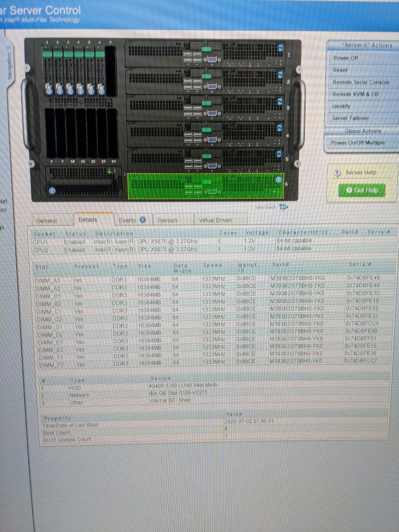Screen dimensions: 399x532
Task: Click serial number 0x74DBFCC5
Action: coord(362,323)
